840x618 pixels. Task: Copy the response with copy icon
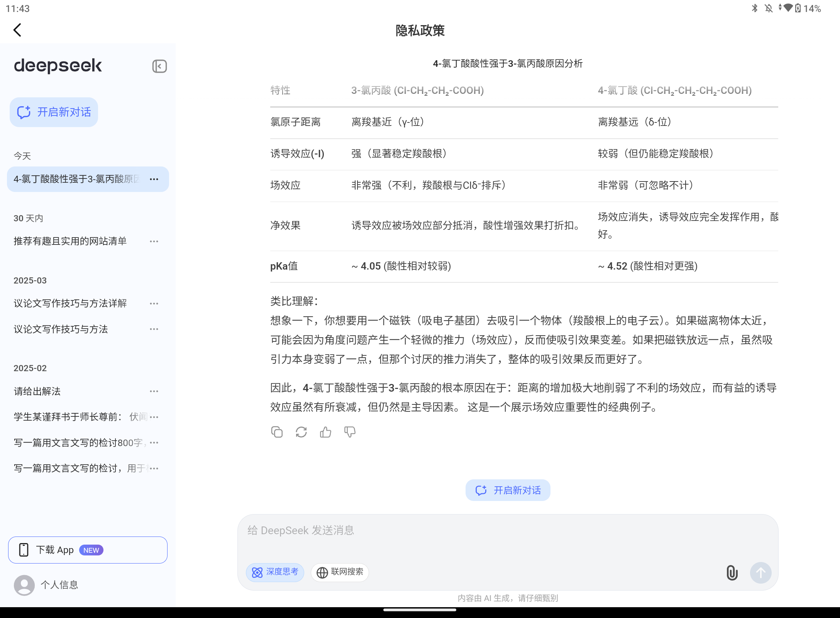coord(277,432)
